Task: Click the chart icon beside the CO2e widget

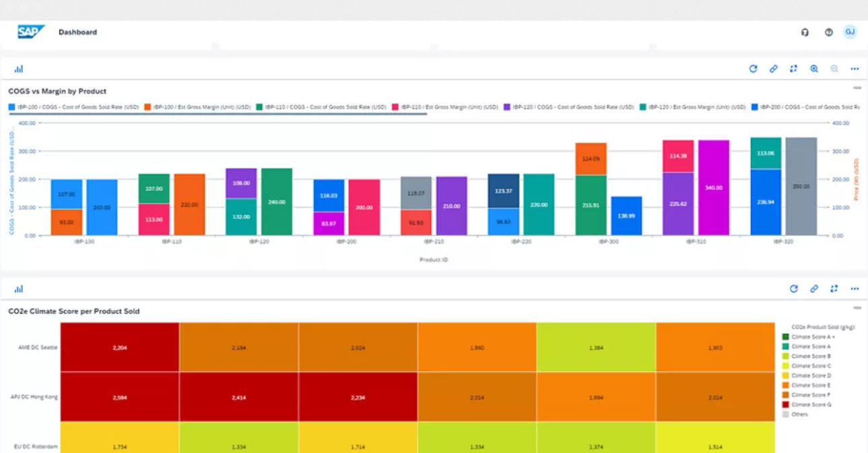Action: click(x=20, y=289)
